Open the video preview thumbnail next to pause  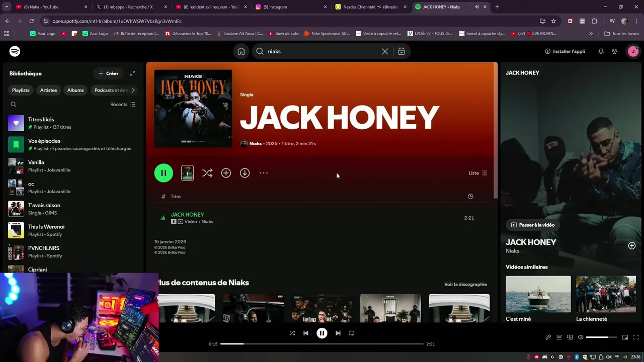coord(187,173)
